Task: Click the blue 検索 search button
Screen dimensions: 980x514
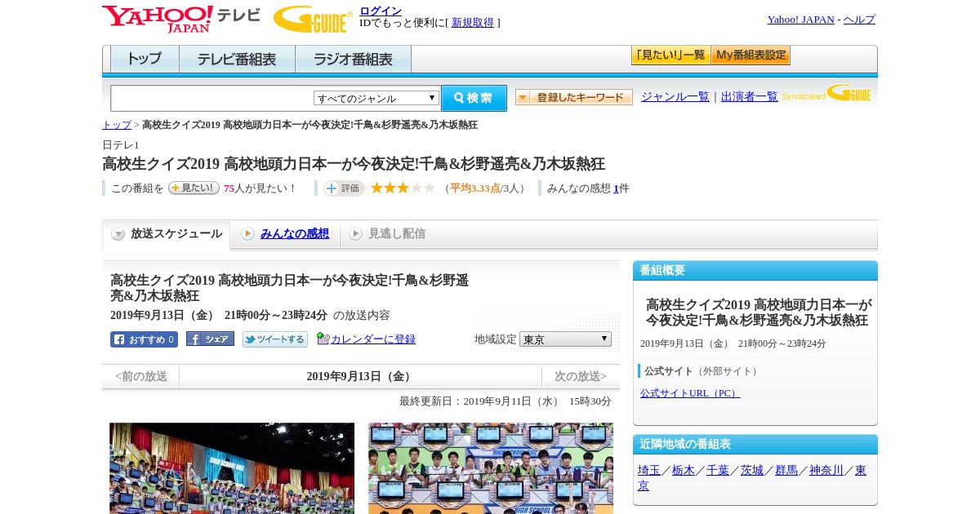Action: 474,98
